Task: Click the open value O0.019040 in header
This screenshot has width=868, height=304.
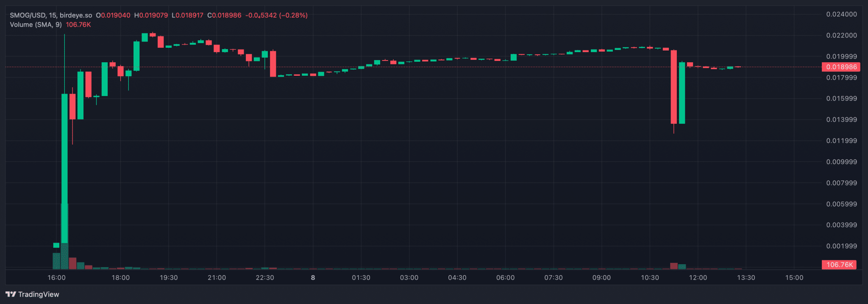Action: [113, 15]
